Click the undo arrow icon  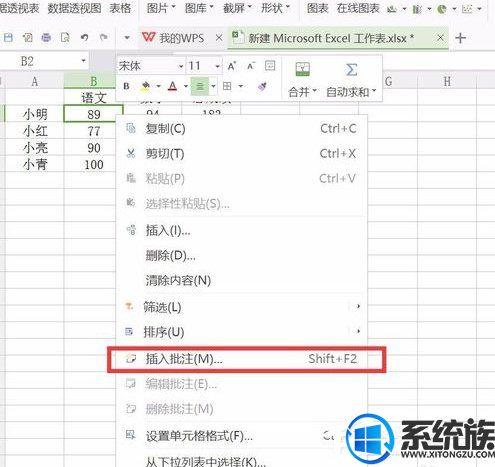pyautogui.click(x=84, y=38)
